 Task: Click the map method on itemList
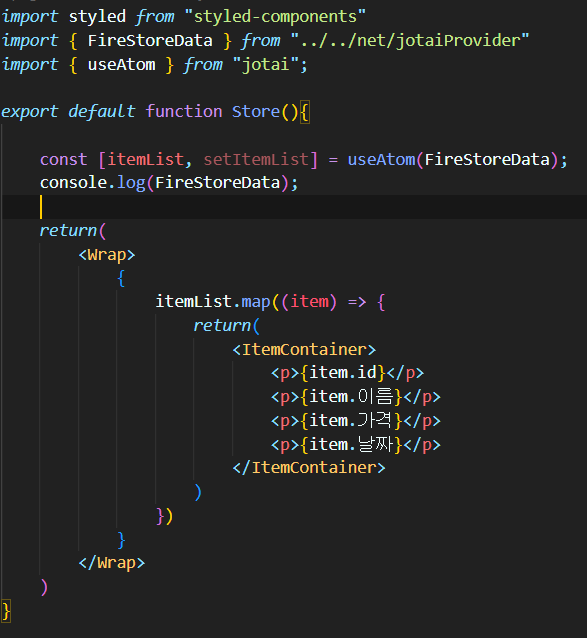point(256,302)
